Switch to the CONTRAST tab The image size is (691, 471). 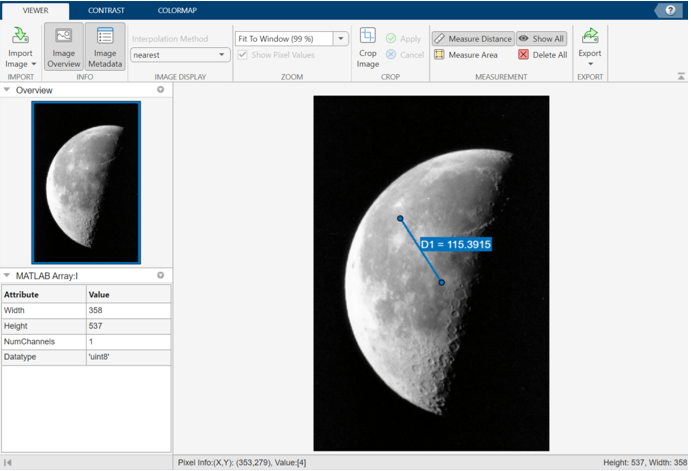point(106,10)
